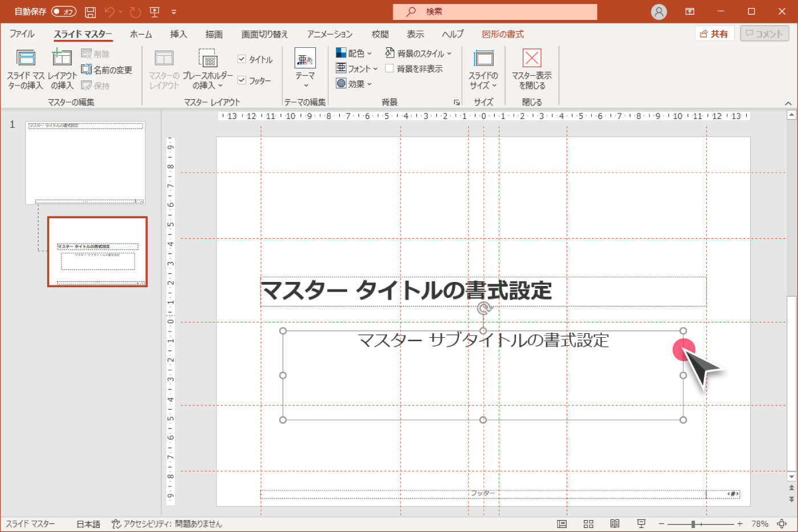This screenshot has height=532, width=798.
Task: Switch to the Transitions (画面切り替え) tab
Action: 264,34
